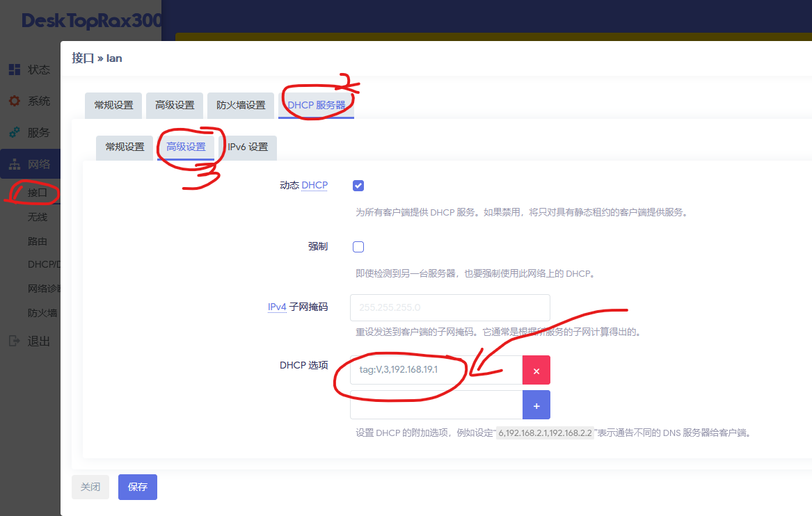Select the DHCP 高级设置 sub-tab
Screen dimensions: 812x516
[x=186, y=147]
